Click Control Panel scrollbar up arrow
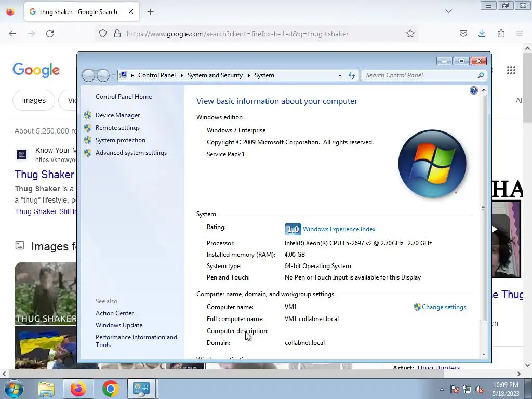Viewport: 532px width, 399px height. pyautogui.click(x=484, y=90)
